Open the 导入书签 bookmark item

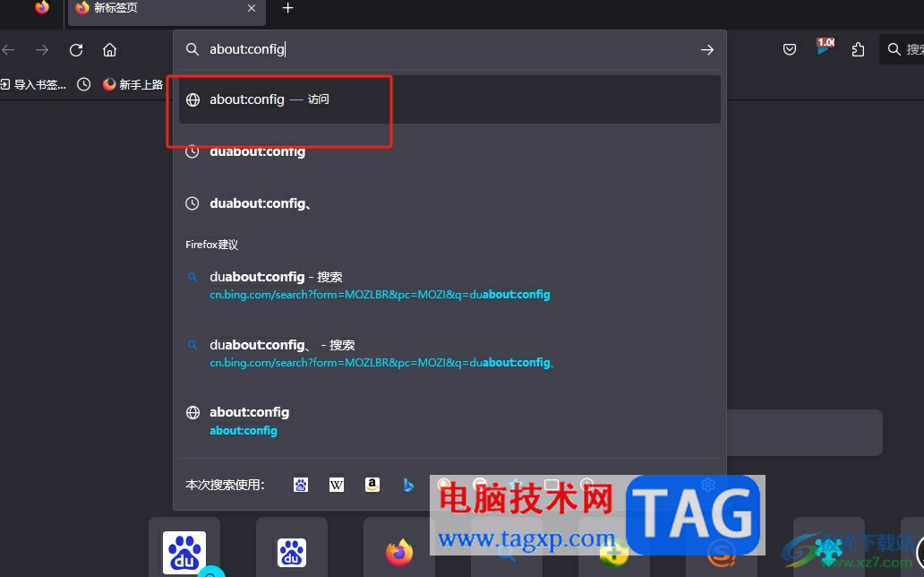pyautogui.click(x=33, y=84)
